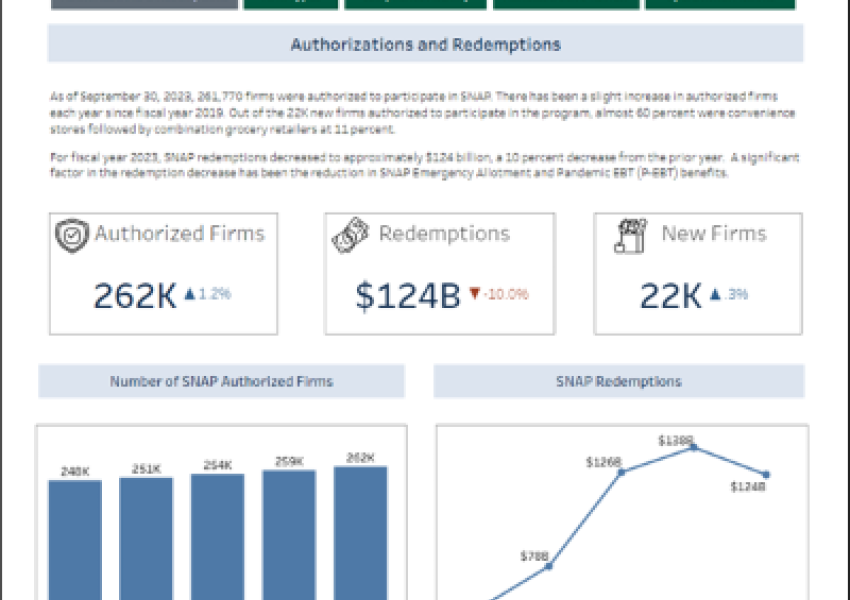Screen dimensions: 850x600
Task: Click the '$126B' label on the line chart
Action: tap(603, 462)
